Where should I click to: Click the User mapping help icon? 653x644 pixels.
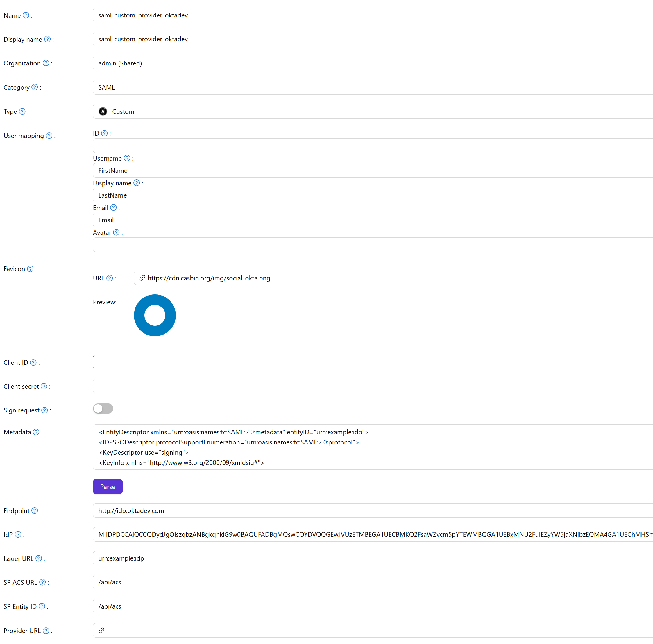[x=49, y=136]
